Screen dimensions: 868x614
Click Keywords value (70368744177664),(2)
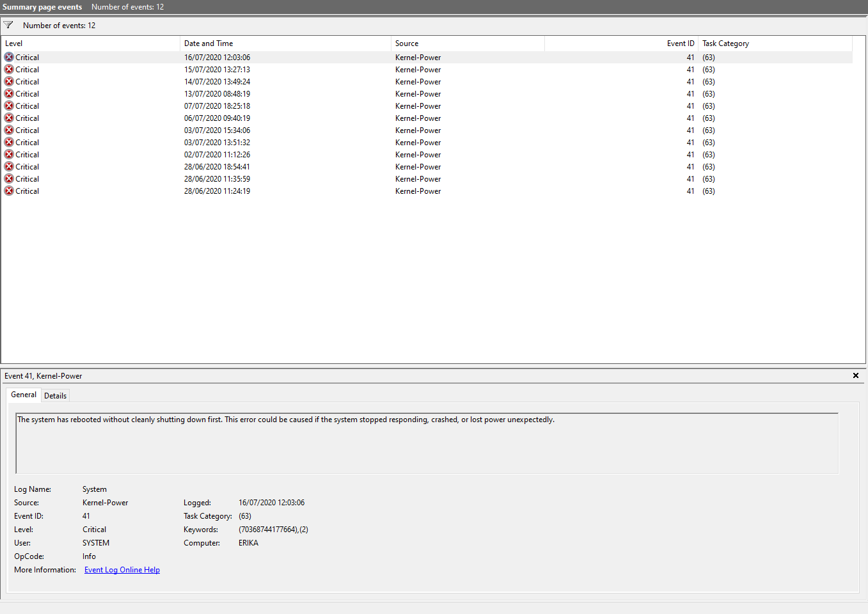[273, 530]
